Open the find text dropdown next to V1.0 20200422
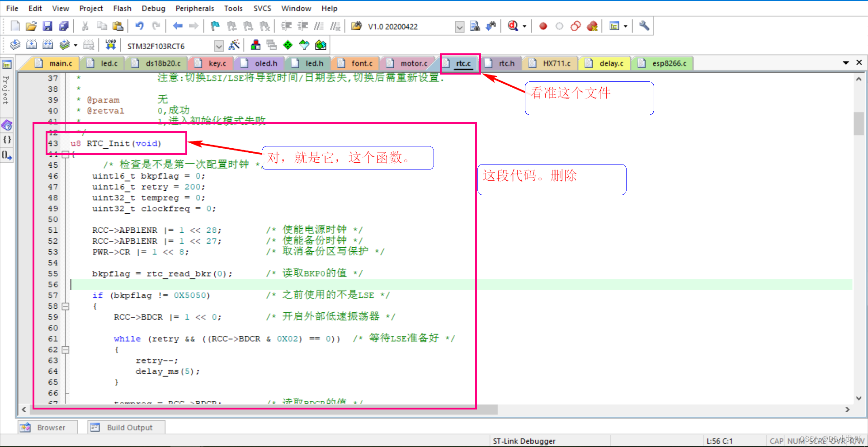This screenshot has width=868, height=447. 459,27
